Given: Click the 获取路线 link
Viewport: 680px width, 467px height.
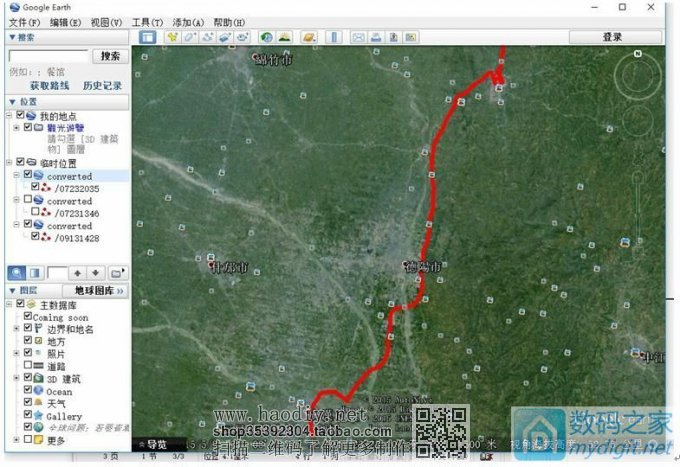Looking at the screenshot, I should (49, 86).
